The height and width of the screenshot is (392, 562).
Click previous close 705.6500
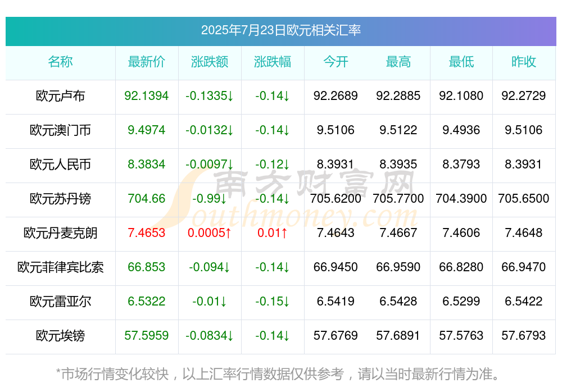(x=524, y=198)
